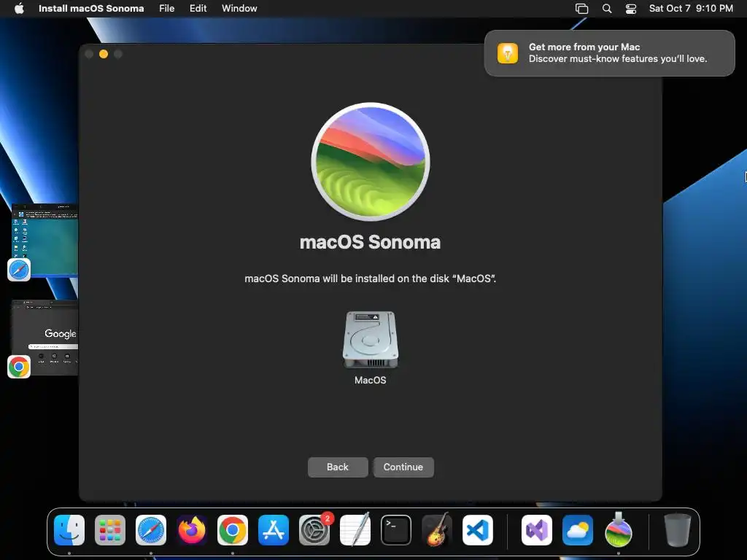Screen dimensions: 747x560
Task: Open Visual Studio purple icon in Dock
Action: pyautogui.click(x=537, y=530)
